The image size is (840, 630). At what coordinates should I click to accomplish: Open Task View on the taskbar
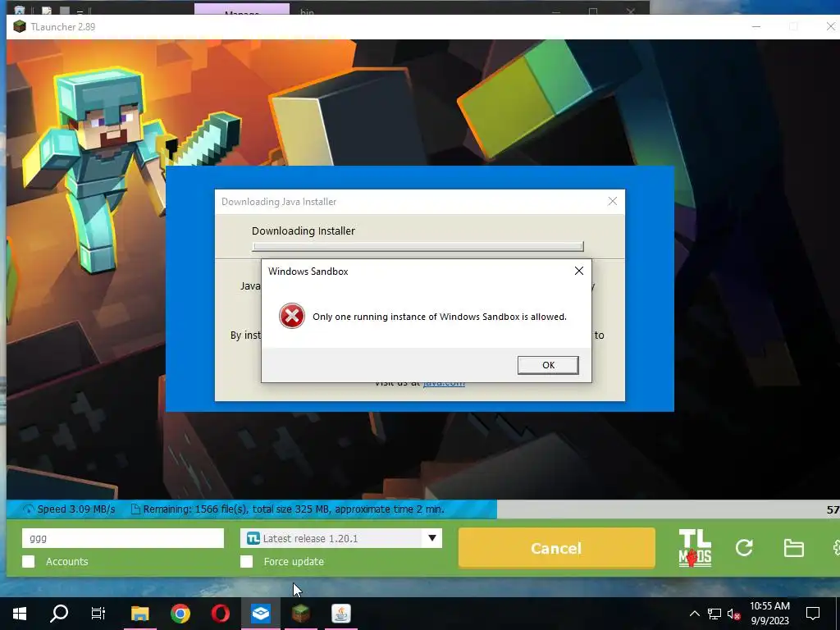pos(98,614)
